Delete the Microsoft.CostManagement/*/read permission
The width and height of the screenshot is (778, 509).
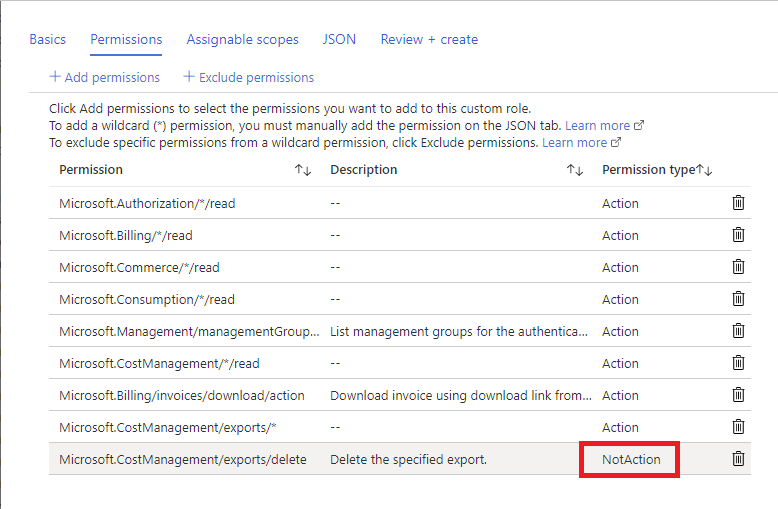[738, 363]
